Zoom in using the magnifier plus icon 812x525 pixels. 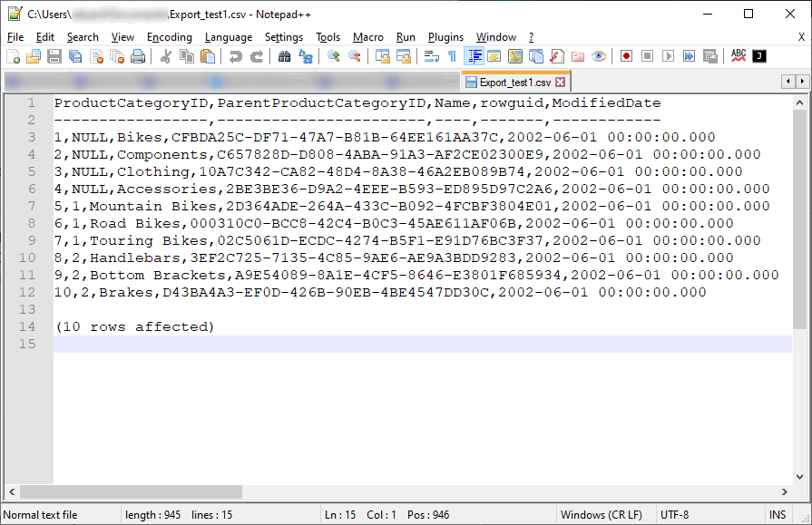tap(333, 55)
